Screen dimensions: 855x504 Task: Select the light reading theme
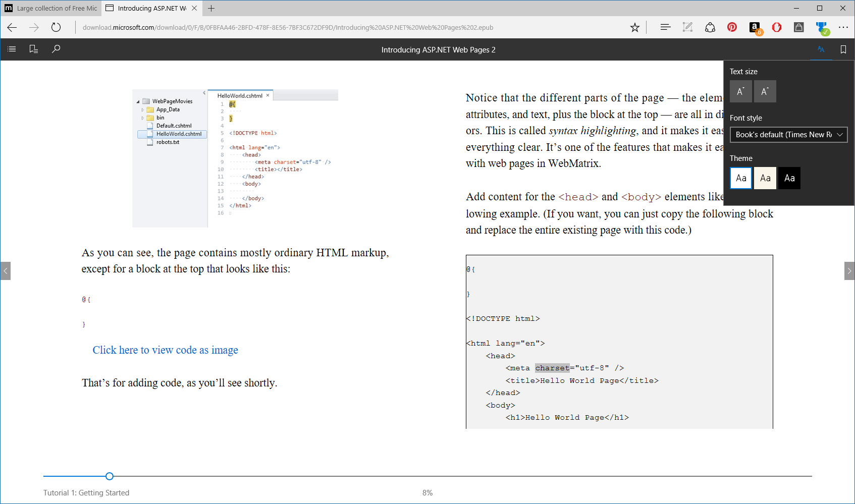[740, 178]
